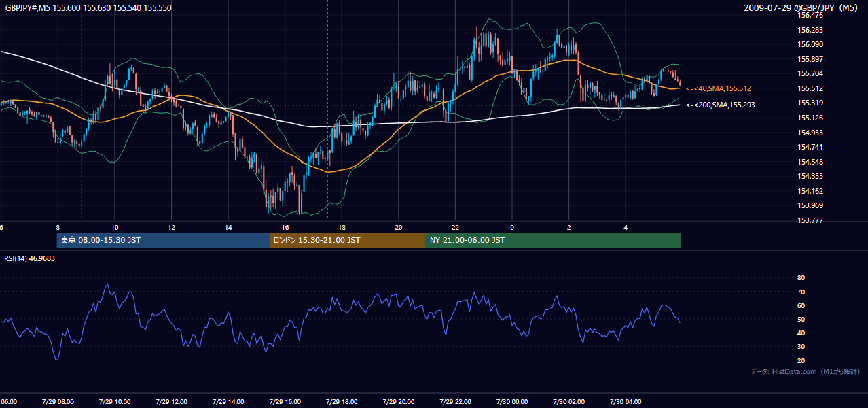Click the 155.897 price axis label
The height and width of the screenshot is (408, 868).
[812, 59]
